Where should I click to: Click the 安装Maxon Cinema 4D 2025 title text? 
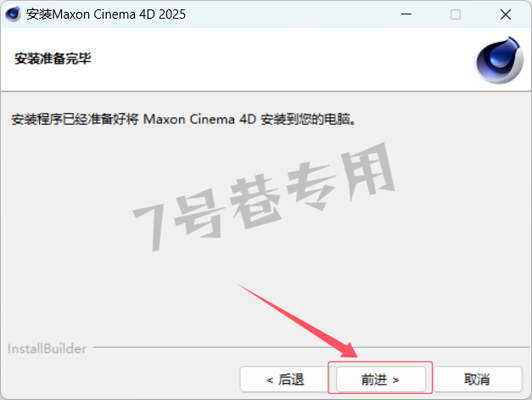[106, 14]
